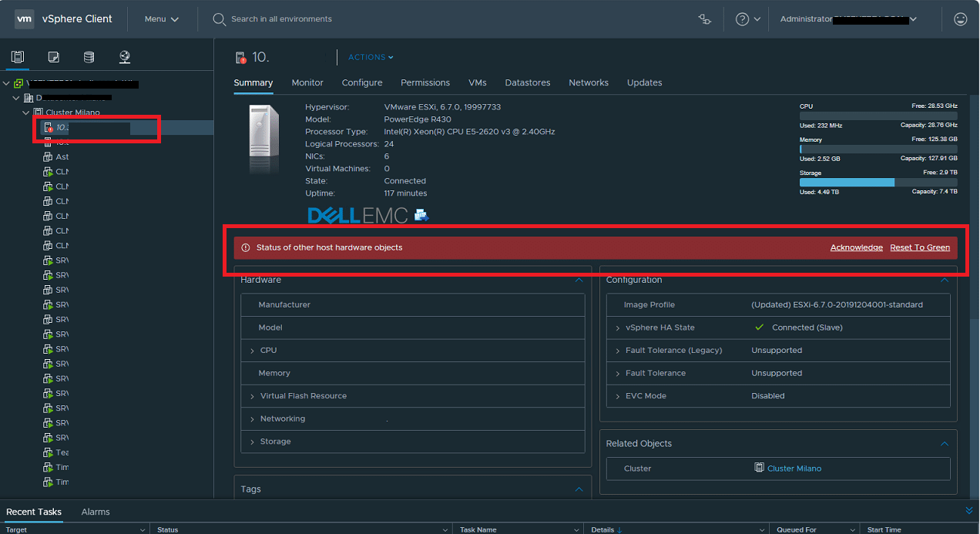
Task: Open the VMs tab
Action: pos(477,82)
